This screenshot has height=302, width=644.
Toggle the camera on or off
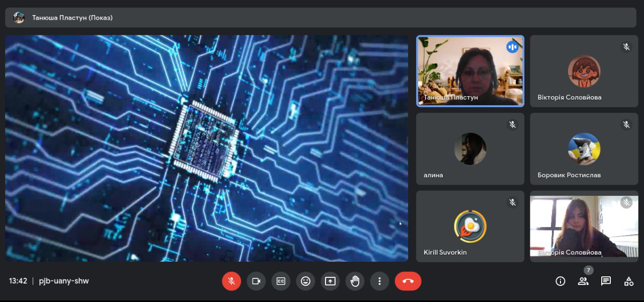pyautogui.click(x=256, y=281)
